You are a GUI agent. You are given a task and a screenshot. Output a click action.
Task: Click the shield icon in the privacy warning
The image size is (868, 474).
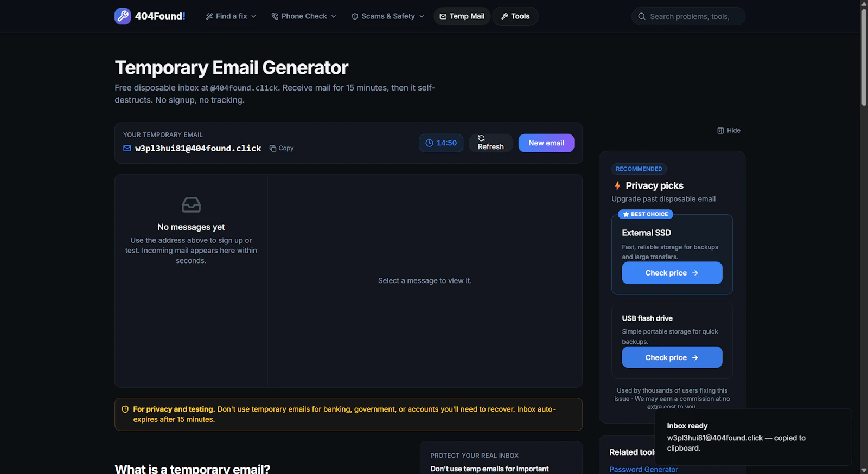[125, 409]
